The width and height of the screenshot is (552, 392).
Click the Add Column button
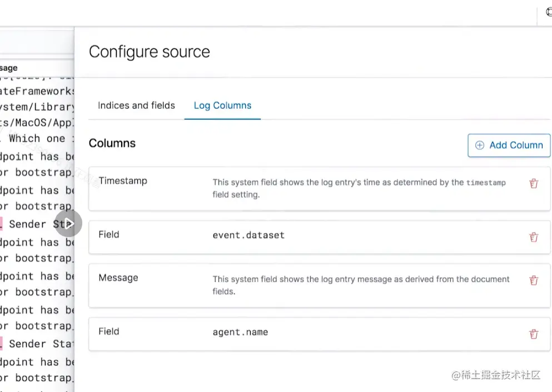[x=509, y=145]
